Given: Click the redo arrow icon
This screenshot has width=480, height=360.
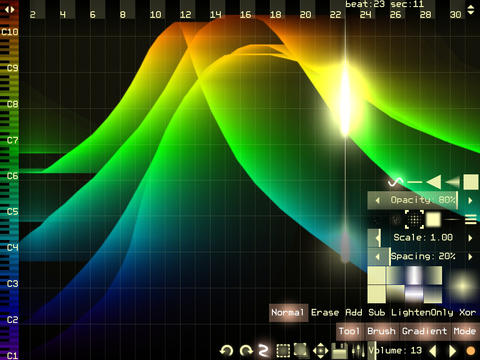Looking at the screenshot, I should tap(246, 351).
